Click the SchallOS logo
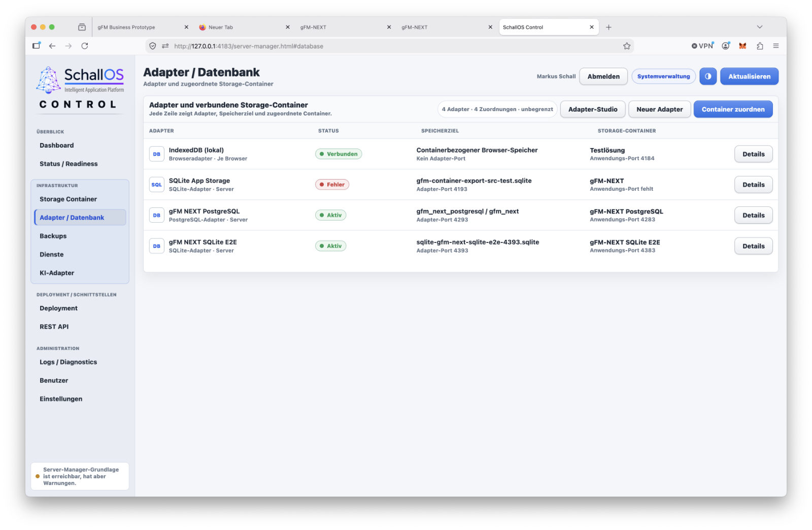The height and width of the screenshot is (530, 812). (80, 80)
